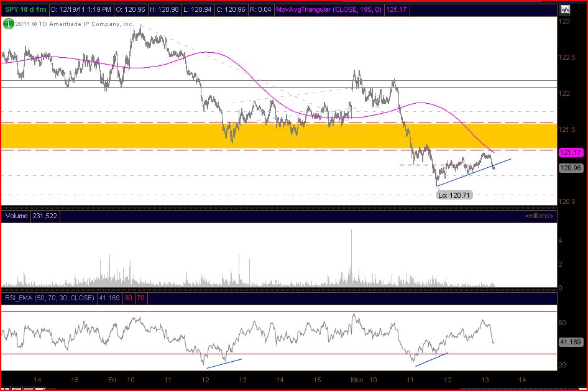Click the RSI_EMA (50, 70, 30, CLOSE) study label

pos(50,298)
